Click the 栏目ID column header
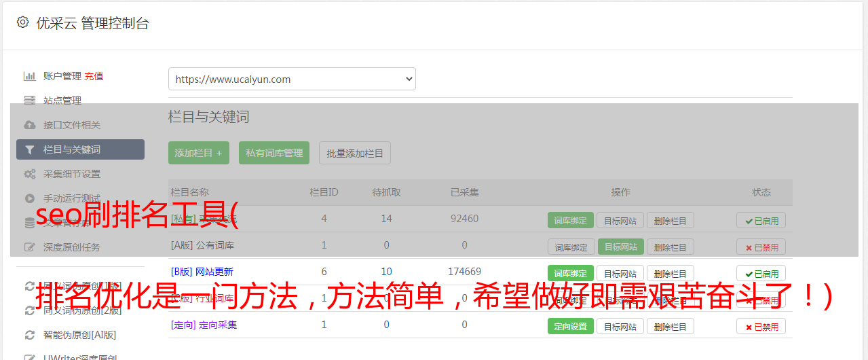This screenshot has width=868, height=360. point(324,192)
